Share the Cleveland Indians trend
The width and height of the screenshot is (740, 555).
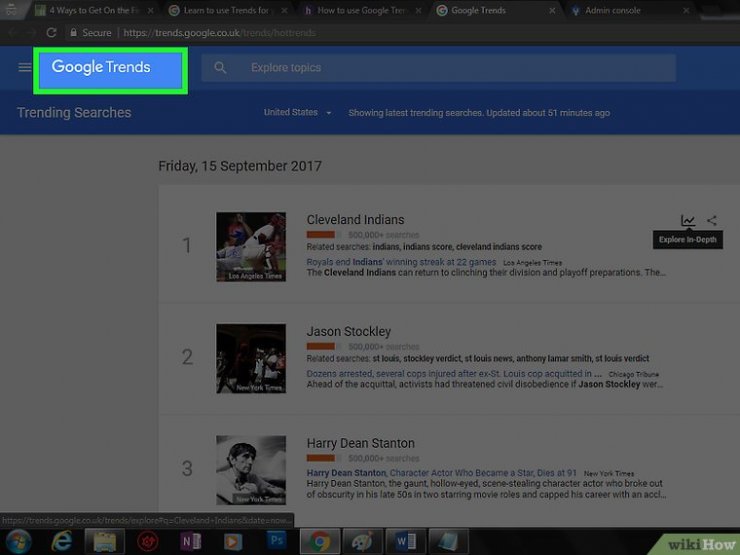tap(712, 220)
